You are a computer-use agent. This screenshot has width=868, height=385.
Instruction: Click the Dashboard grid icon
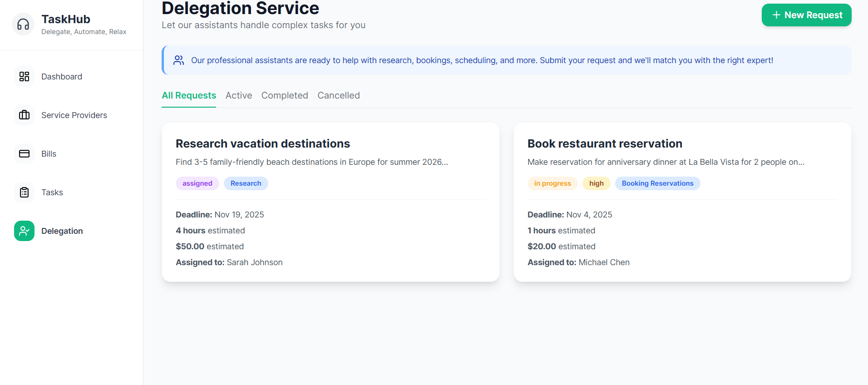point(24,77)
